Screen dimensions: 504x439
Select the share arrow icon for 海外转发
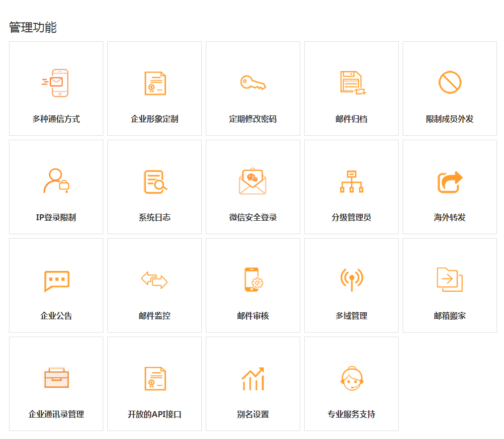click(x=450, y=181)
